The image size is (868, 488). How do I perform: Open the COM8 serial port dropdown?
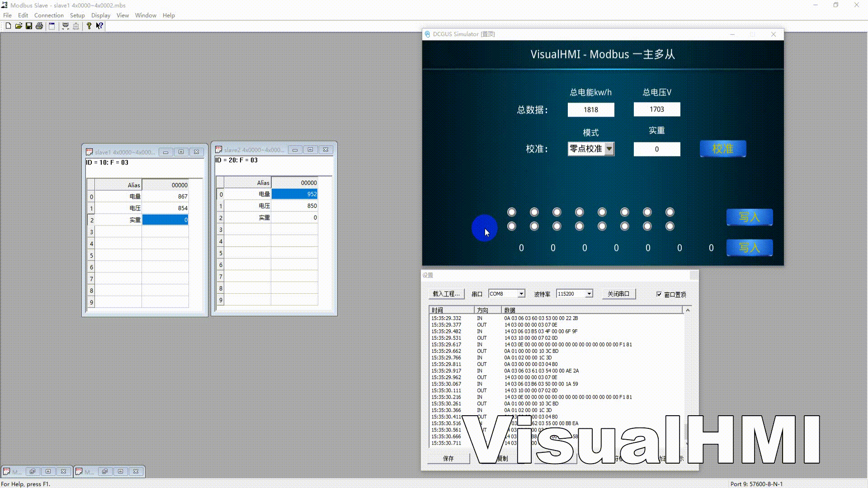pyautogui.click(x=521, y=294)
